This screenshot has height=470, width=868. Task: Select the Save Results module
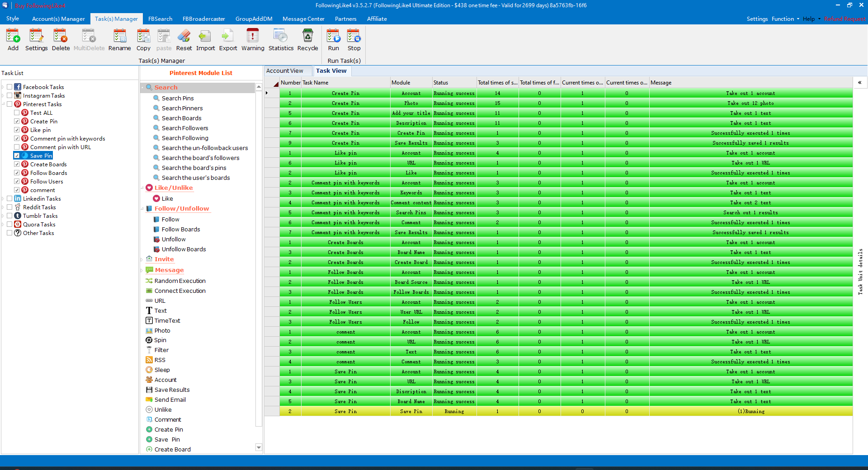point(172,390)
